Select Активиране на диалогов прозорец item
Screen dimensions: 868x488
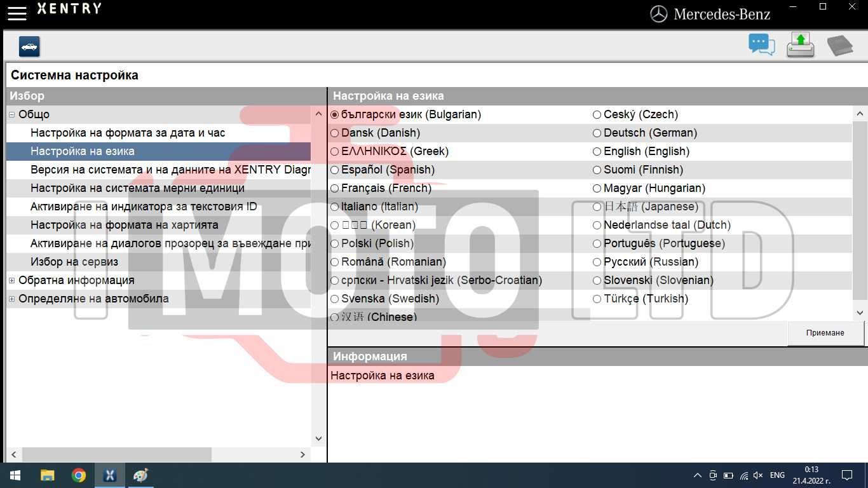(x=170, y=244)
